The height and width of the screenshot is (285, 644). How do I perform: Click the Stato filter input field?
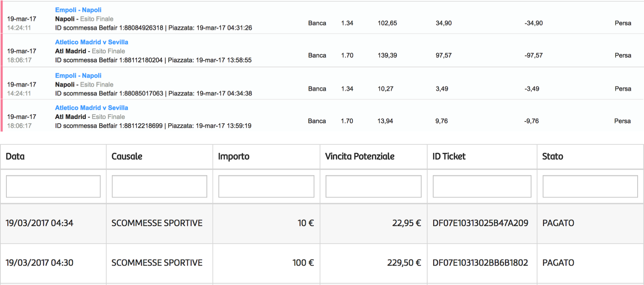point(590,186)
